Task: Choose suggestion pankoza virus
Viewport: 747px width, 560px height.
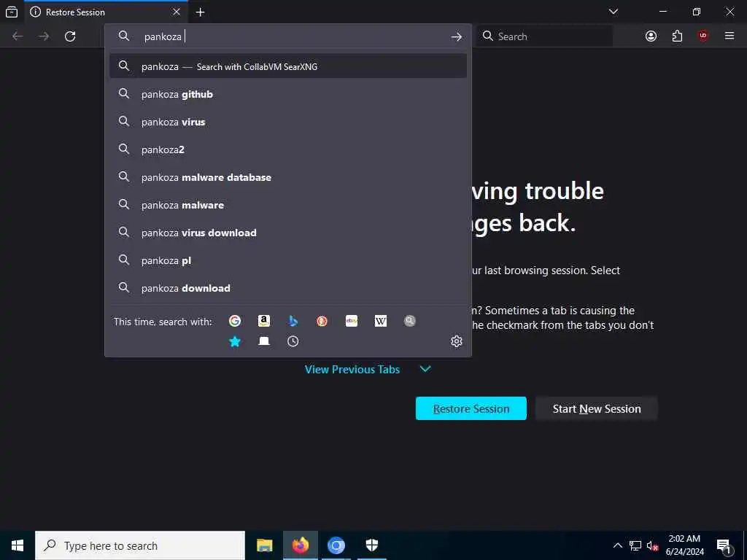Action: [x=287, y=122]
